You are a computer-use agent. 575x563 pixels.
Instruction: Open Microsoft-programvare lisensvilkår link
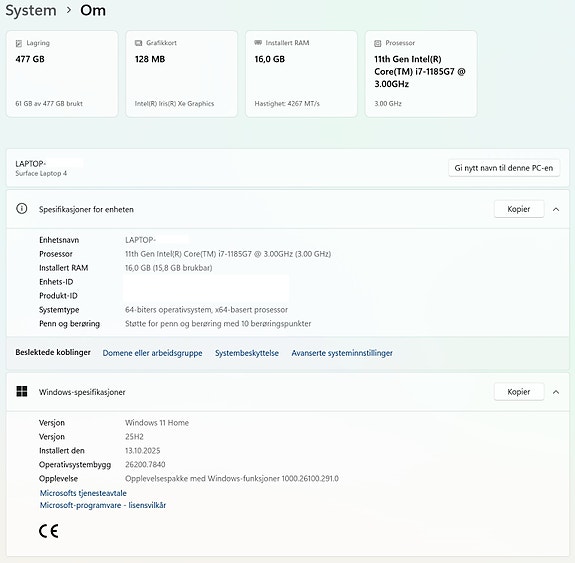pyautogui.click(x=103, y=505)
